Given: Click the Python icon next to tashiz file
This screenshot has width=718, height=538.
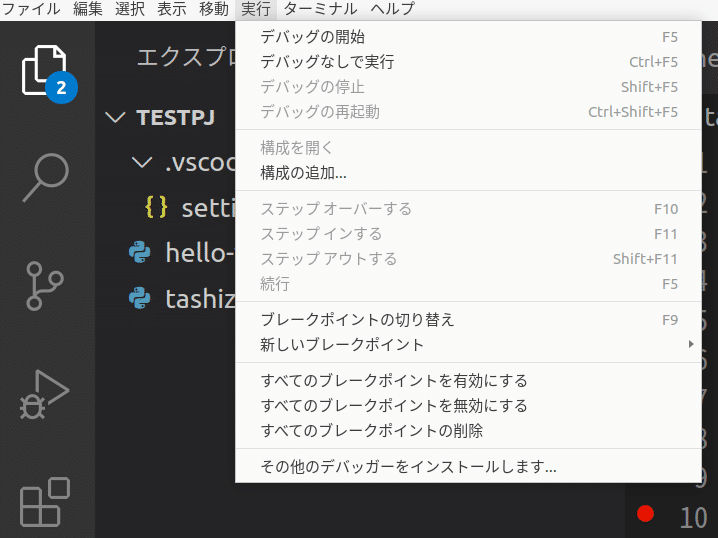Looking at the screenshot, I should click(140, 298).
